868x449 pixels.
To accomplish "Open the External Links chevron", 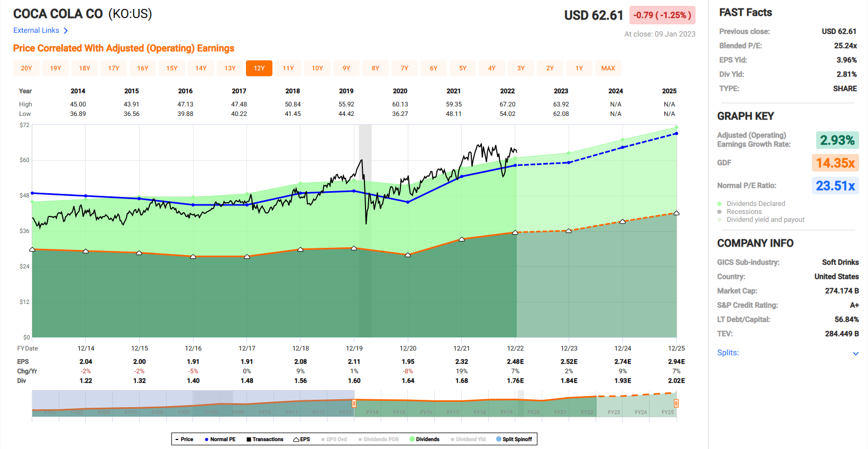I will click(66, 31).
